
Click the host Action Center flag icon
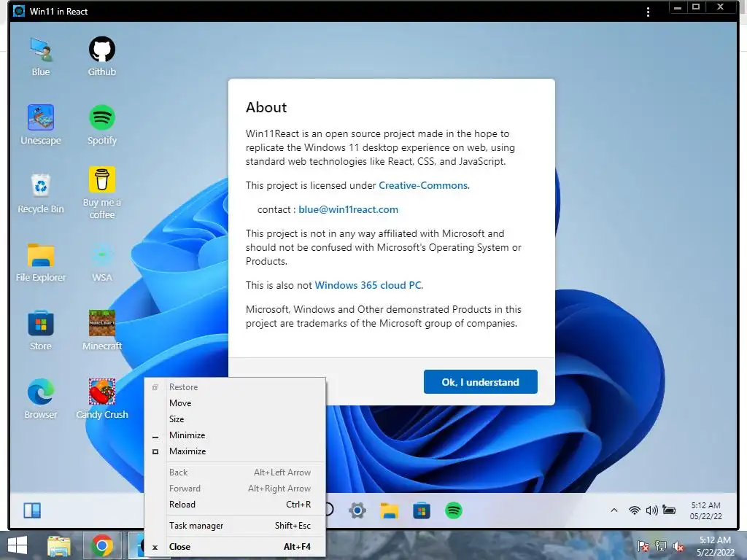[643, 546]
